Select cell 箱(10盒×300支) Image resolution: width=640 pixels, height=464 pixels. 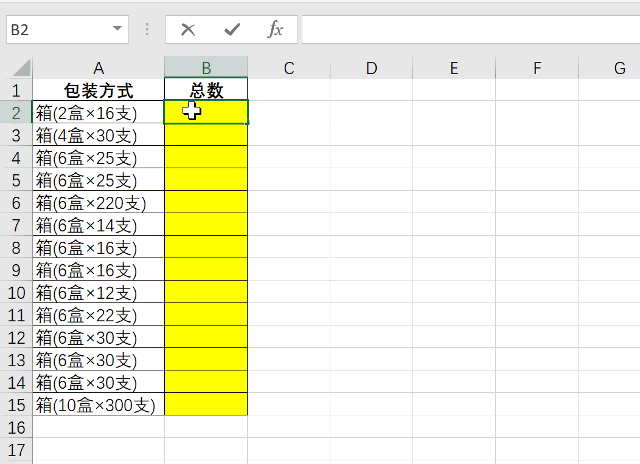[x=98, y=404]
